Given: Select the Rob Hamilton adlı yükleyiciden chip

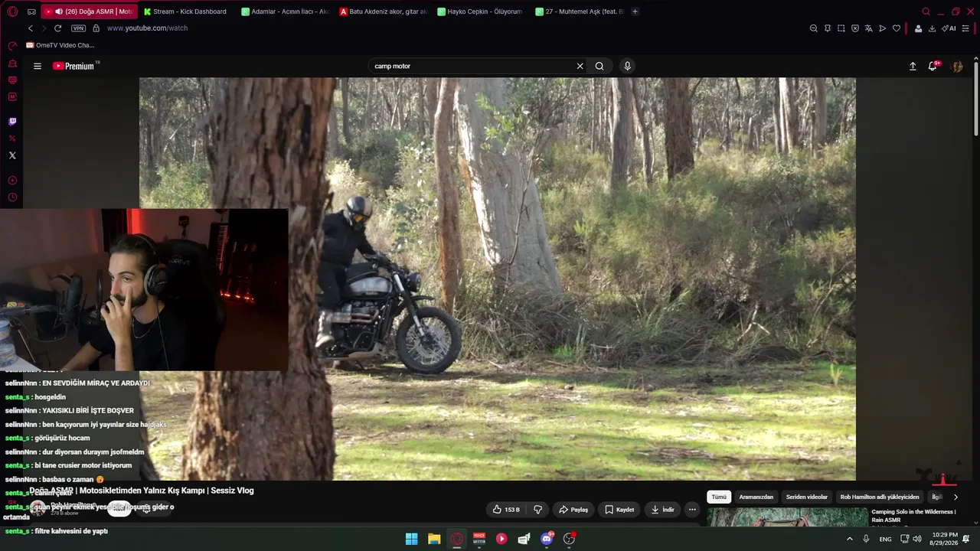Looking at the screenshot, I should pyautogui.click(x=880, y=497).
